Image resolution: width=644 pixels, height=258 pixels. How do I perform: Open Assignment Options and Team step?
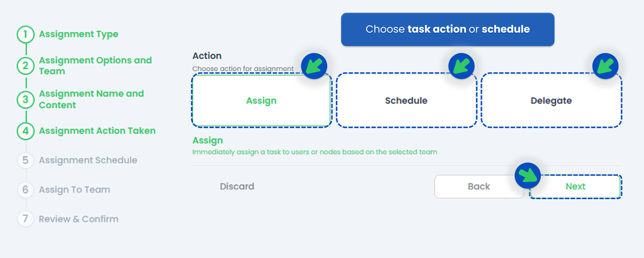tap(95, 66)
